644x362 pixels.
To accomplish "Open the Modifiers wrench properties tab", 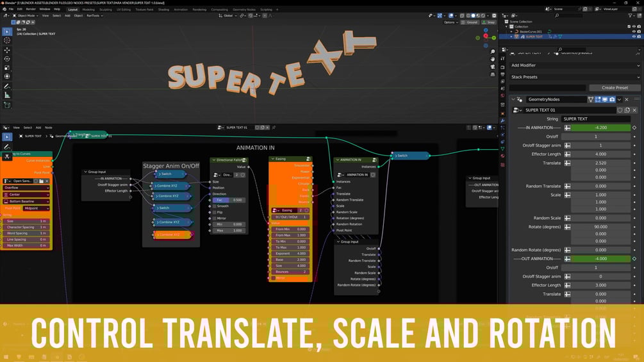I will coord(503,120).
